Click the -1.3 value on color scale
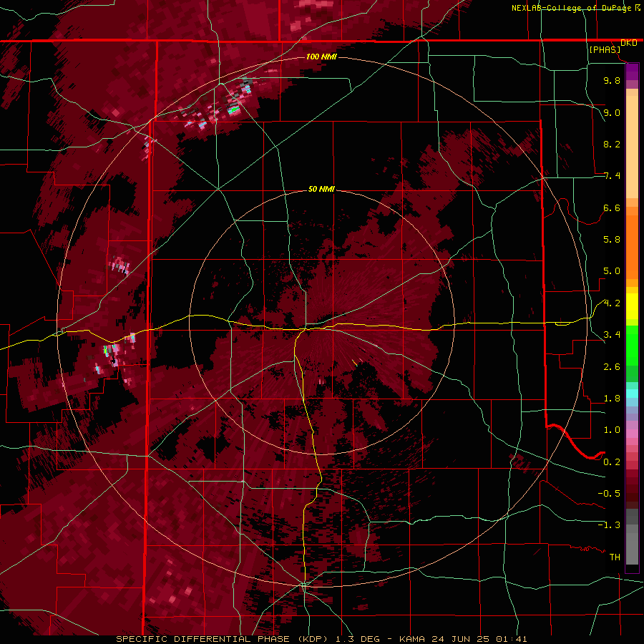Image resolution: width=644 pixels, height=644 pixels. [x=609, y=526]
